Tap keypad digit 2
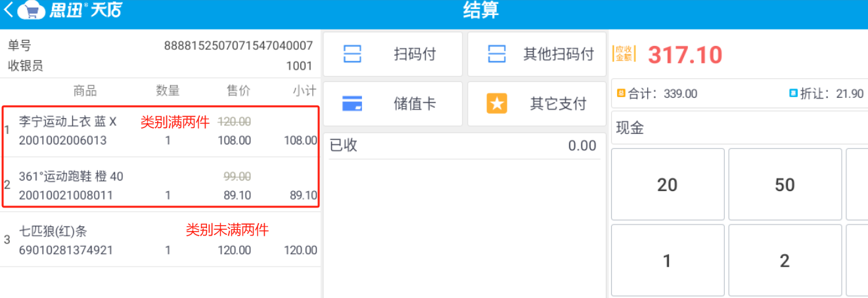The height and width of the screenshot is (298, 868). [785, 261]
